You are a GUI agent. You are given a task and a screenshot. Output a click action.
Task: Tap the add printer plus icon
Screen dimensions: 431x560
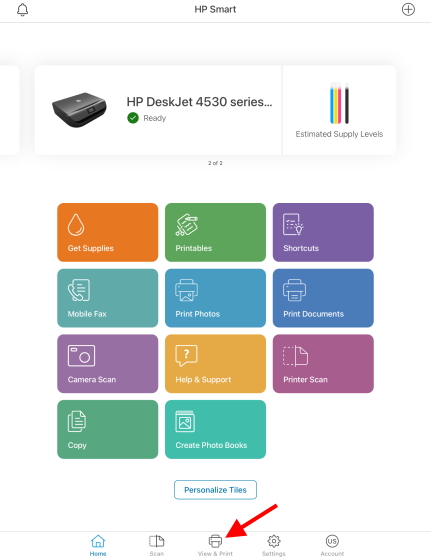pos(408,9)
